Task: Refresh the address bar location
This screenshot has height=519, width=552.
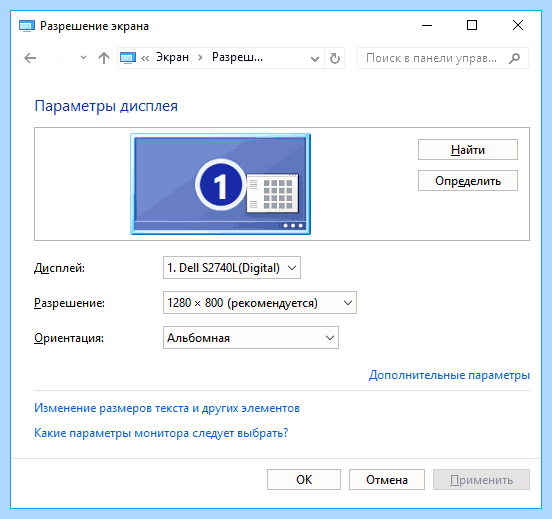Action: (x=334, y=58)
